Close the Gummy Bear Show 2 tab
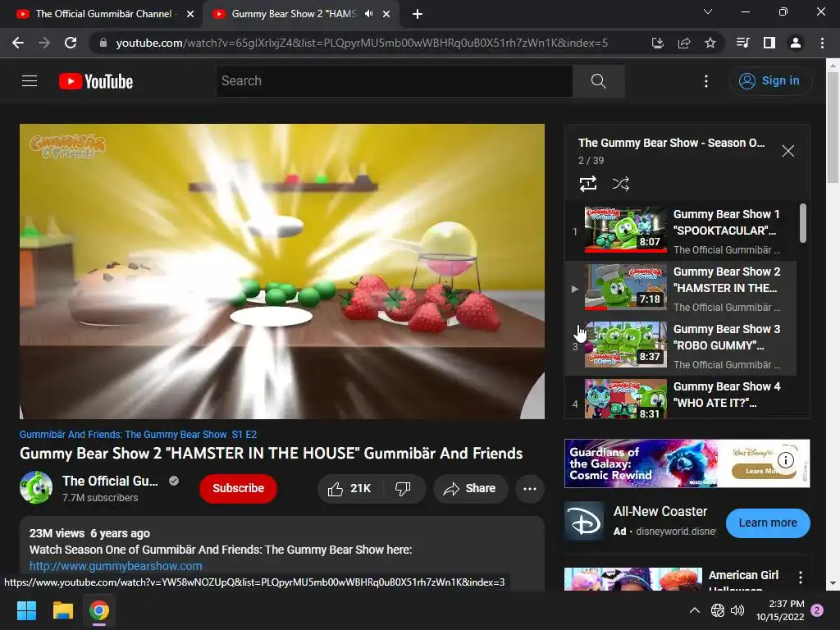This screenshot has width=840, height=630. click(x=386, y=14)
